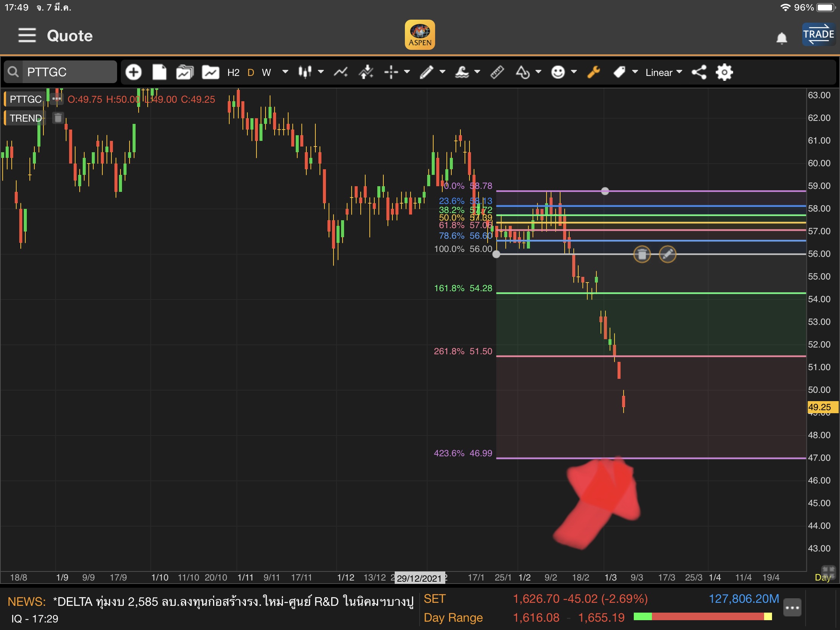Tap the 261.8% 51.50 level line
The width and height of the screenshot is (840, 630).
[x=650, y=356]
